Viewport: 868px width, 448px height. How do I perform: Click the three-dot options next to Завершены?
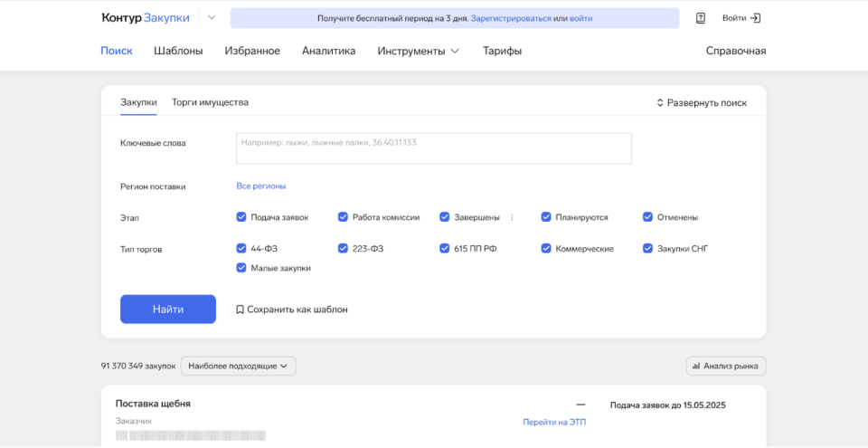(x=512, y=217)
